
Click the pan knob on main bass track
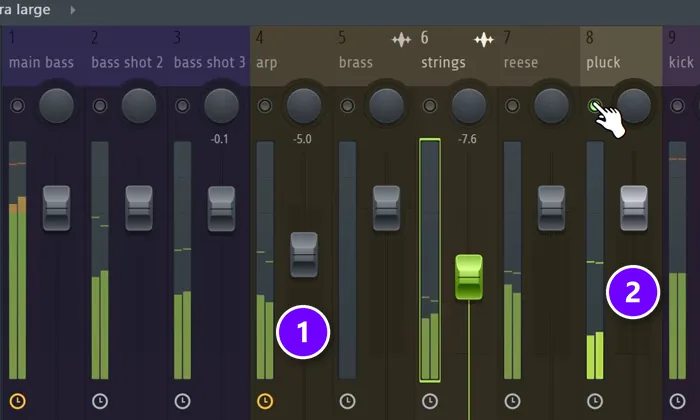coord(56,106)
